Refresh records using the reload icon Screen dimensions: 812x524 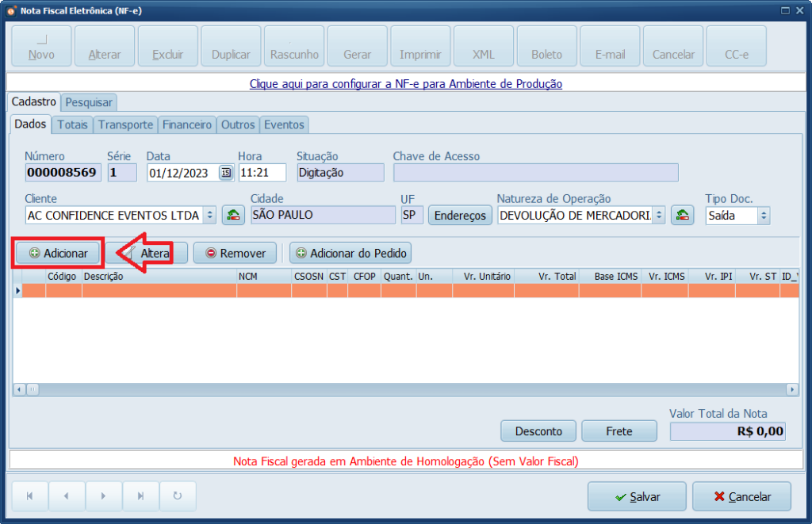click(x=178, y=495)
